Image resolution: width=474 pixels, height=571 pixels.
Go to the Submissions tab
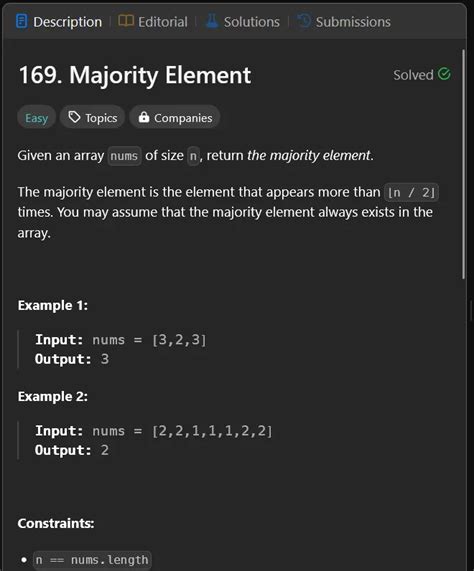point(344,21)
